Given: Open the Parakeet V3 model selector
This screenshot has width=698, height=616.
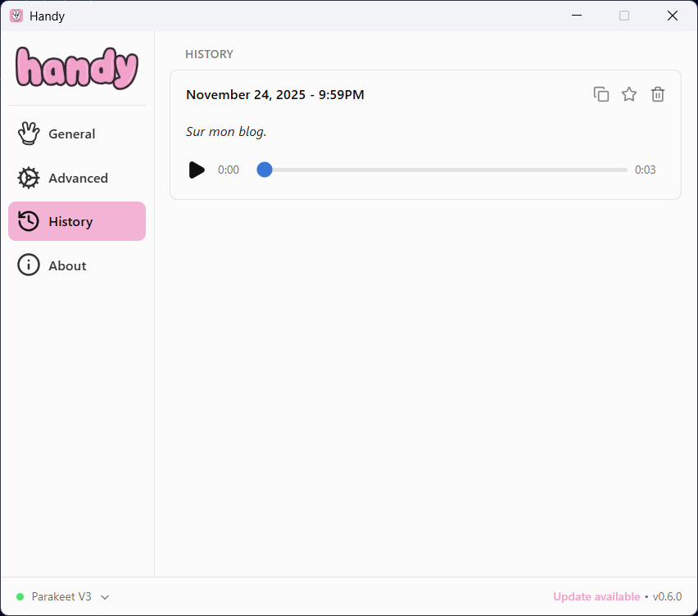Looking at the screenshot, I should tap(62, 596).
